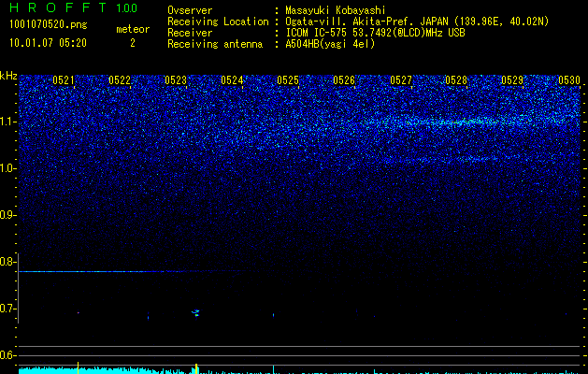The width and height of the screenshot is (588, 374).
Task: Click the cyan power spike near 0525
Action: (273, 369)
